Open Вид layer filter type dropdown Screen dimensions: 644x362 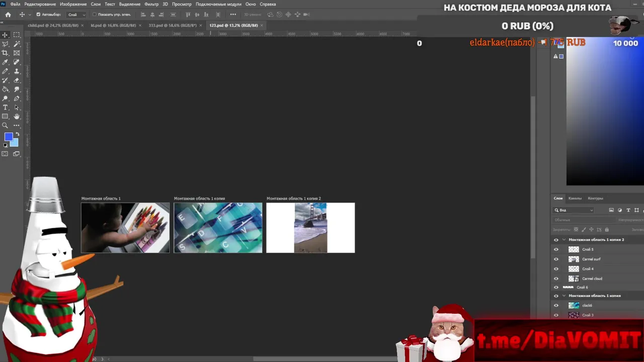point(574,210)
